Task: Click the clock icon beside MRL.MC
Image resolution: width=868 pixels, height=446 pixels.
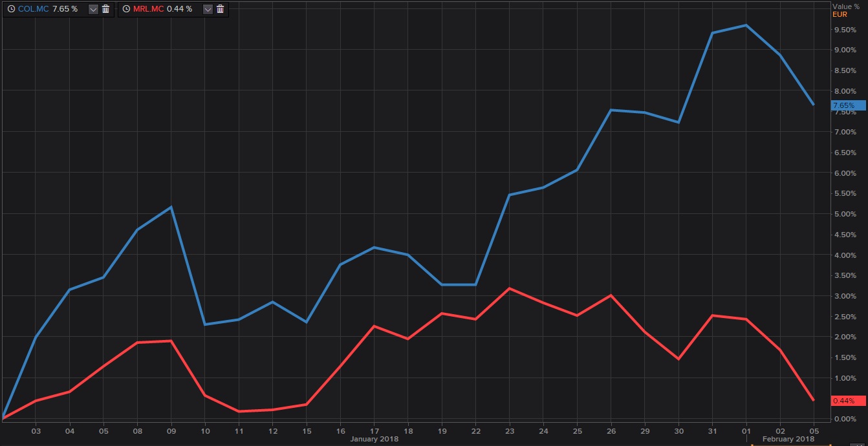Action: pos(126,9)
